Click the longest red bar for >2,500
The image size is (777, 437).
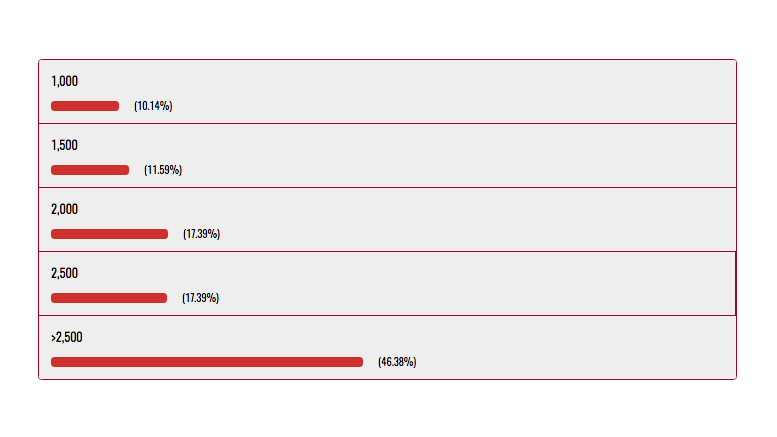pyautogui.click(x=207, y=362)
